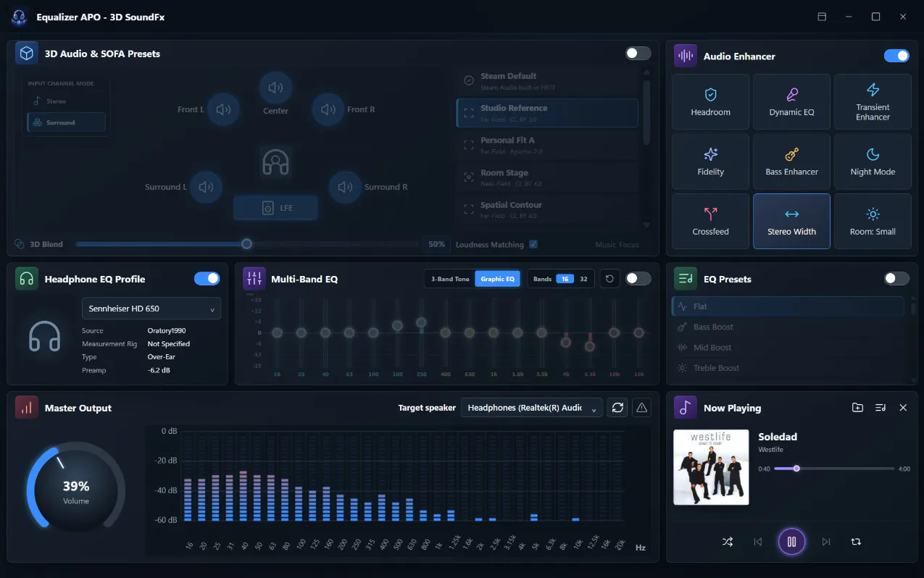Open the Headroom enhancer tile
The image size is (924, 578).
pyautogui.click(x=710, y=101)
